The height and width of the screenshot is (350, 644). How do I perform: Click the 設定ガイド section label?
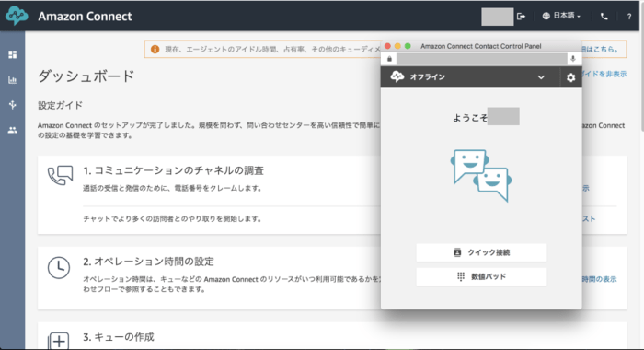coord(61,106)
